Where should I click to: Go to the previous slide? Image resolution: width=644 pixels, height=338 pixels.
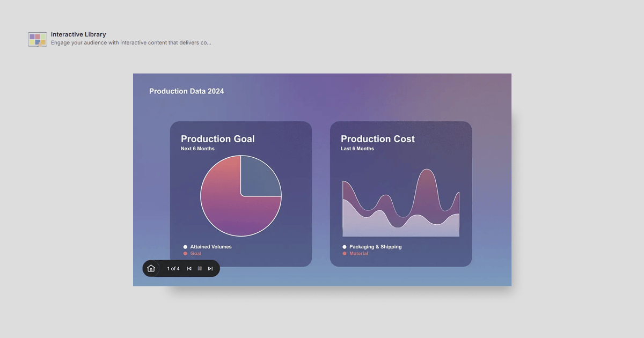189,268
